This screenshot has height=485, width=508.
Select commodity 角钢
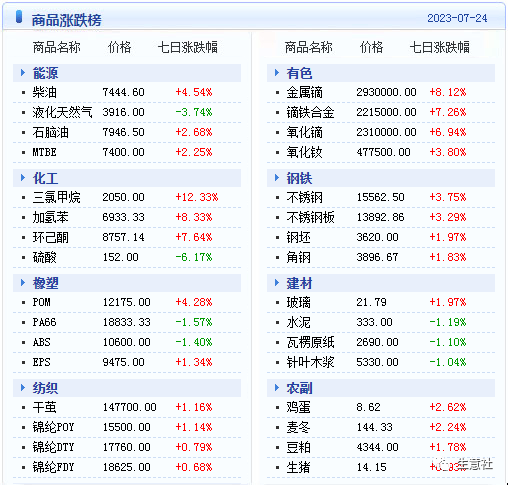pos(299,257)
